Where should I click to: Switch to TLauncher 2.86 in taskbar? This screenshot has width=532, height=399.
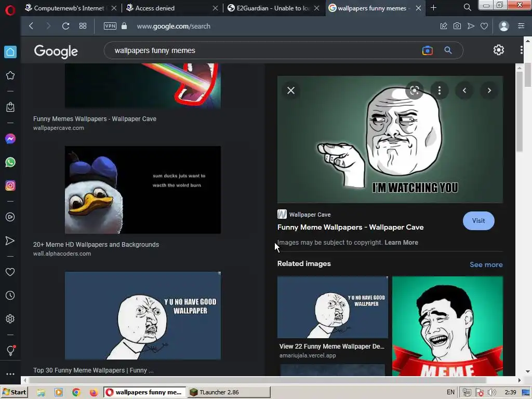[229, 392]
